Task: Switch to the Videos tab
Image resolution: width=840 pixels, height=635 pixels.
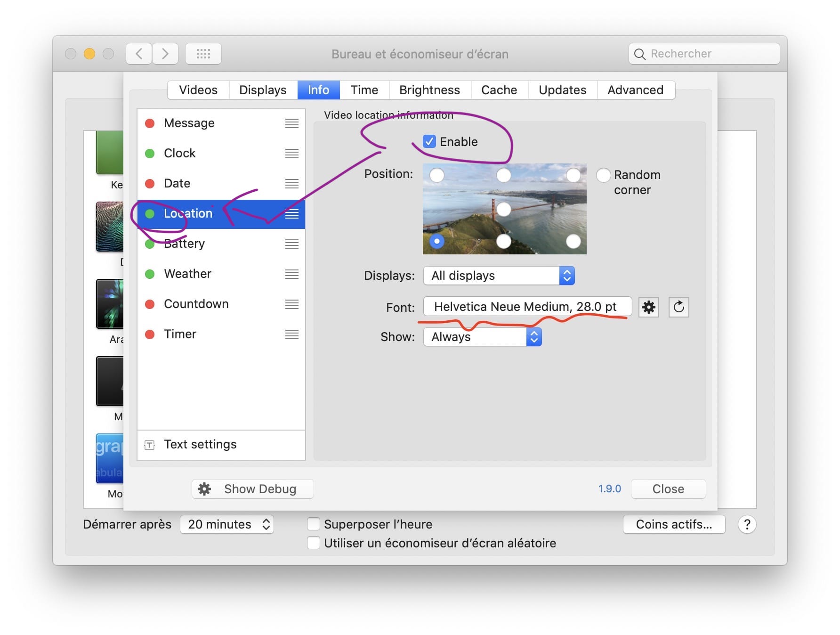Action: [x=198, y=90]
